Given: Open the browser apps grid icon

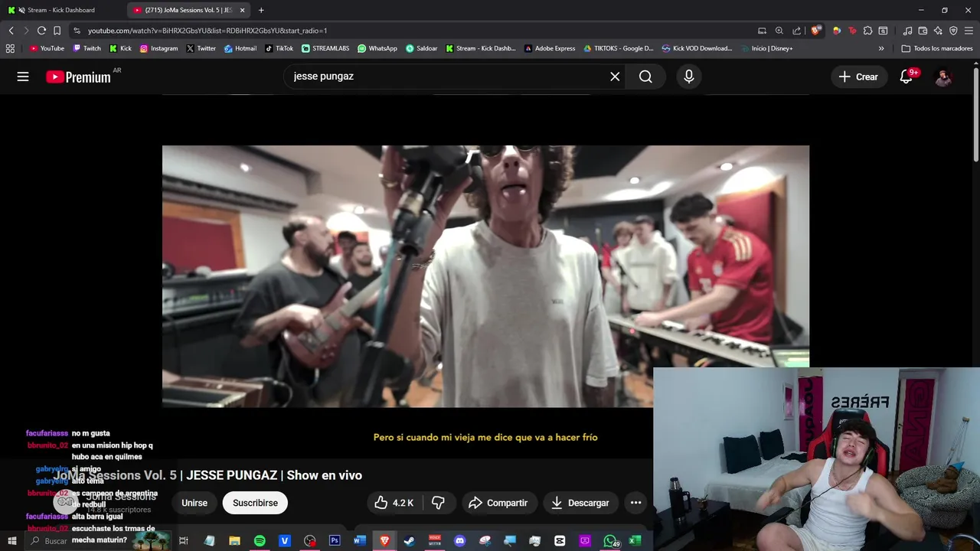Looking at the screenshot, I should (x=10, y=48).
